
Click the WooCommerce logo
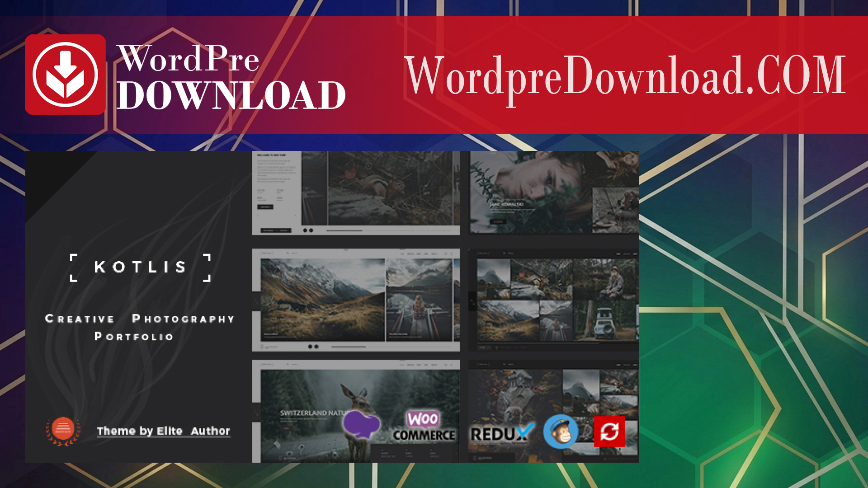pyautogui.click(x=424, y=426)
